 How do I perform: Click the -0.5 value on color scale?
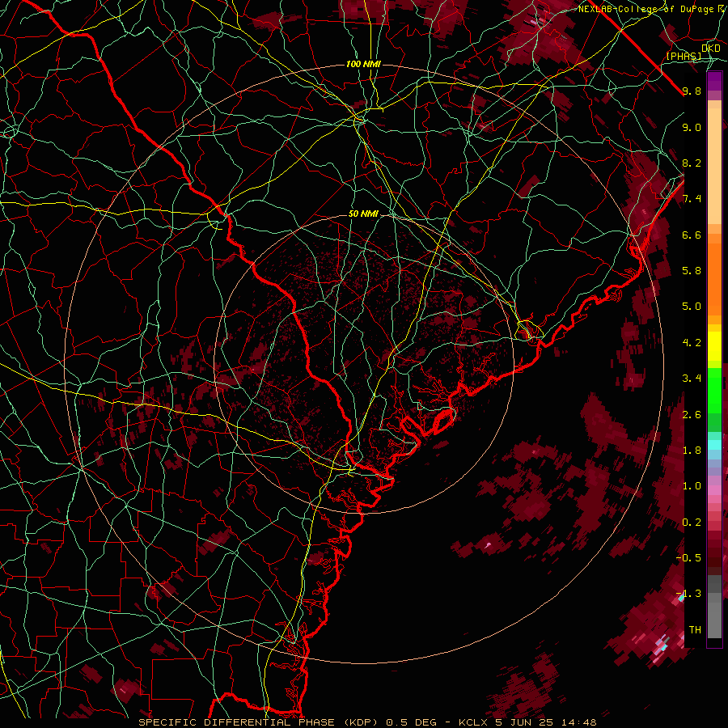tap(688, 558)
